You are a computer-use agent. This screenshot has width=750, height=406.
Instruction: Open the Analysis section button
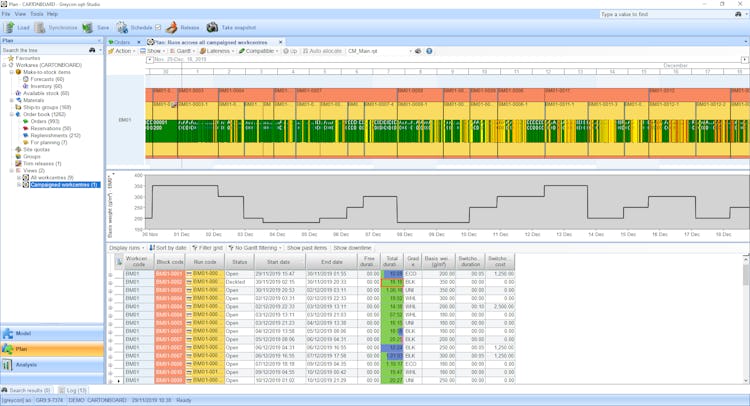tap(52, 365)
